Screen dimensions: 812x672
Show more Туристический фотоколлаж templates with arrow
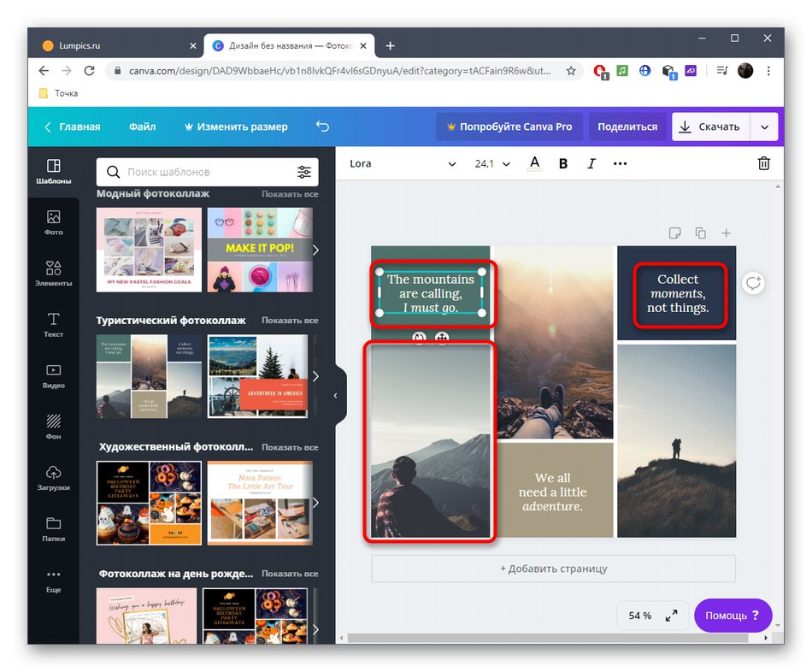(x=315, y=377)
